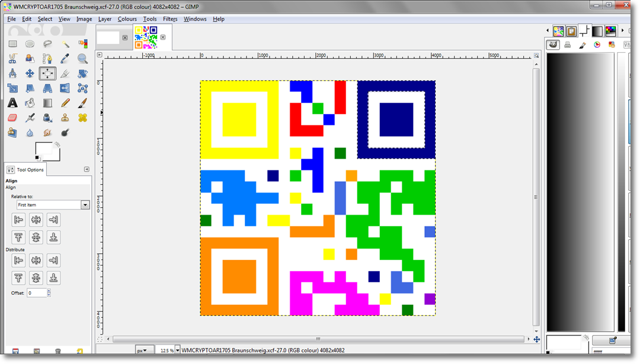Choose the Text tool

tap(12, 103)
